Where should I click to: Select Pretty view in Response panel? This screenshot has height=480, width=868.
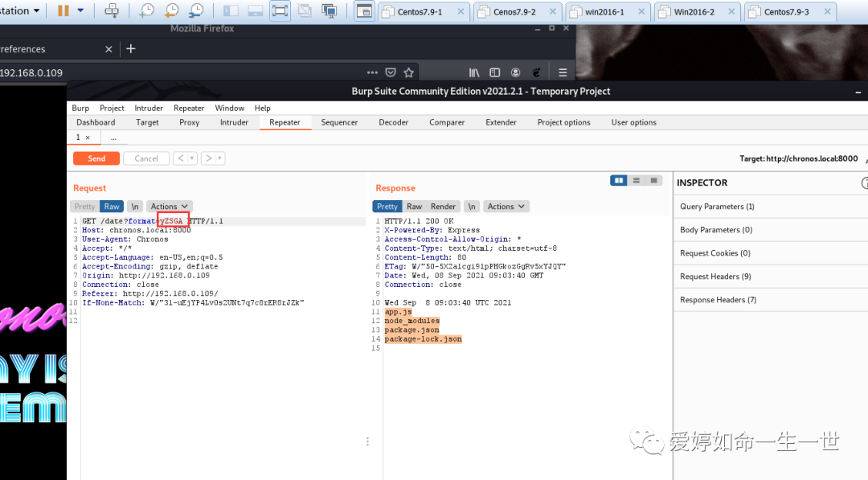pyautogui.click(x=387, y=206)
